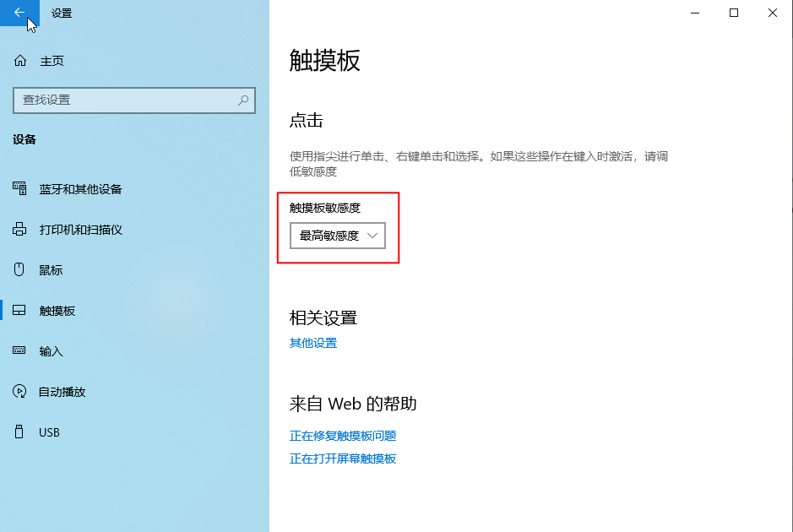This screenshot has width=793, height=532.
Task: Select the Bluetooth and other devices icon
Action: (18, 189)
